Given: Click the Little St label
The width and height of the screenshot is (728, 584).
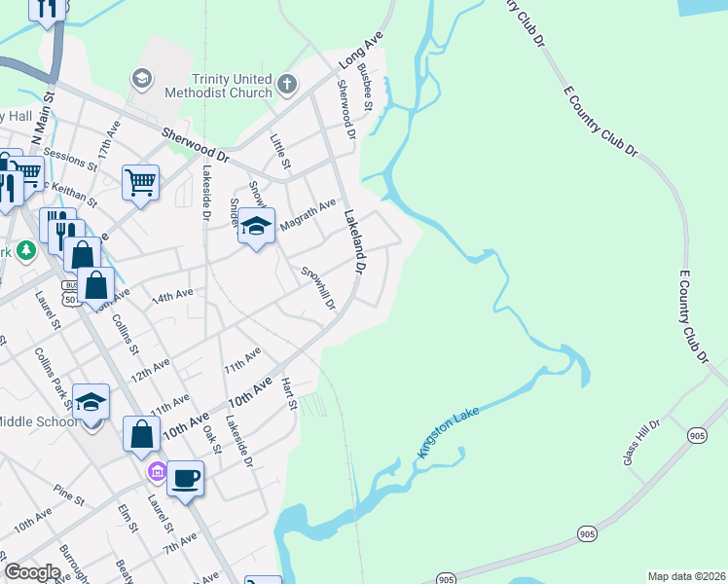Looking at the screenshot, I should pos(281,151).
